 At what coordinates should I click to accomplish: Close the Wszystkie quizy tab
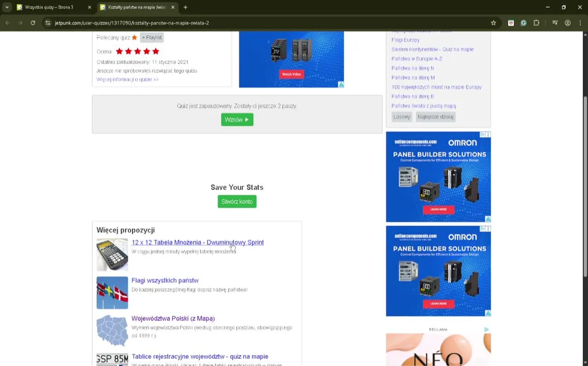pyautogui.click(x=89, y=7)
